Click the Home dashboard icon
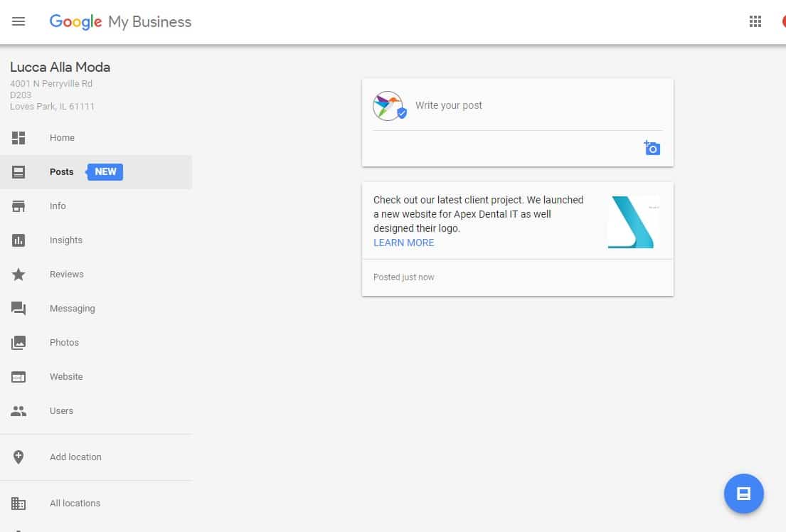The height and width of the screenshot is (532, 786). click(18, 138)
